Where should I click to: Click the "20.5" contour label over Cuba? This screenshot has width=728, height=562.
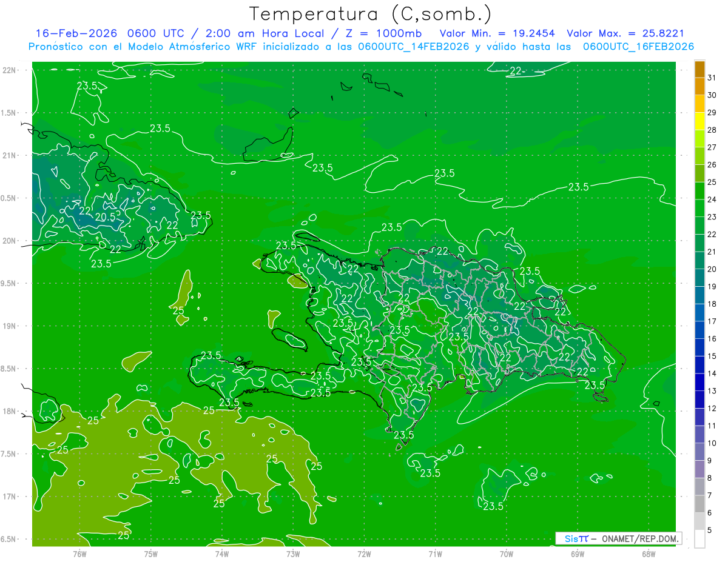click(x=105, y=217)
